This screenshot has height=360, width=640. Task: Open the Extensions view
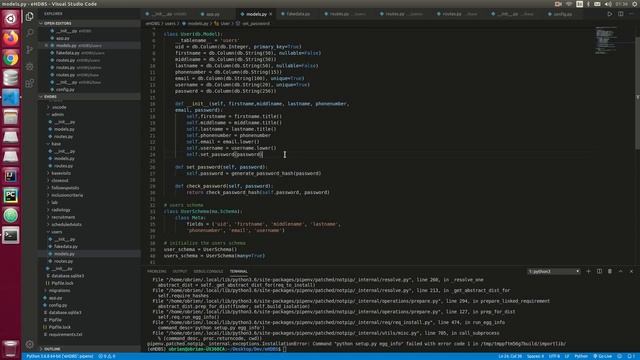click(x=29, y=83)
